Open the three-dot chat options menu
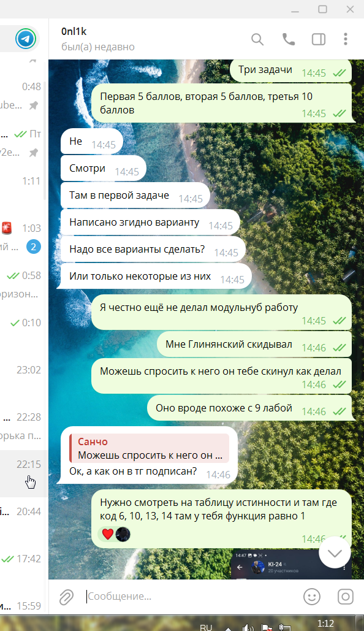The height and width of the screenshot is (631, 364). (346, 39)
